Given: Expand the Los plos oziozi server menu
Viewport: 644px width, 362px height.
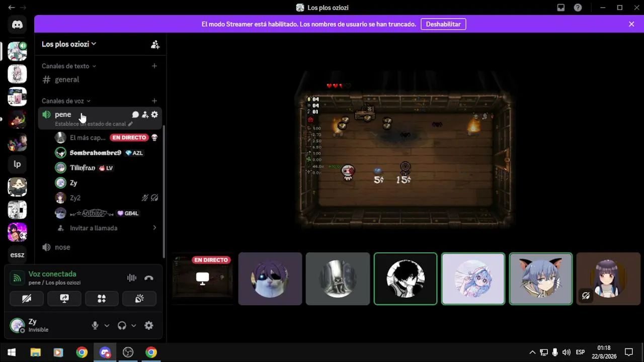Looking at the screenshot, I should click(69, 44).
